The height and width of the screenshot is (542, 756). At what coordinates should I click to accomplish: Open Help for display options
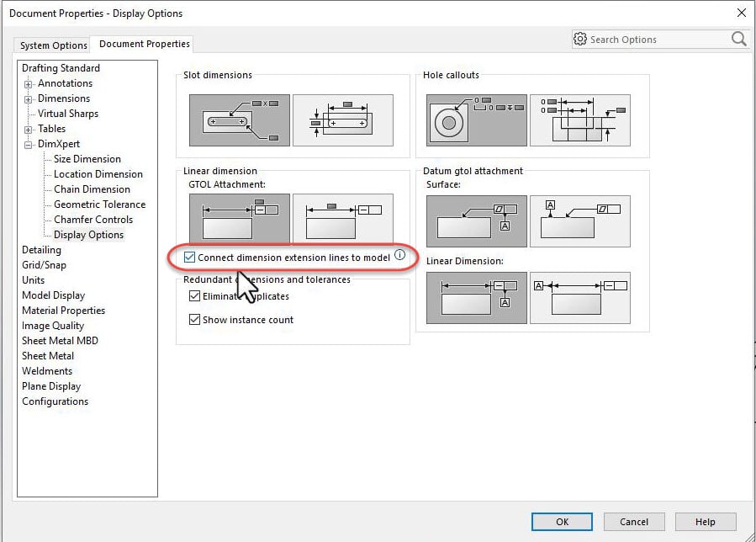[x=705, y=521]
